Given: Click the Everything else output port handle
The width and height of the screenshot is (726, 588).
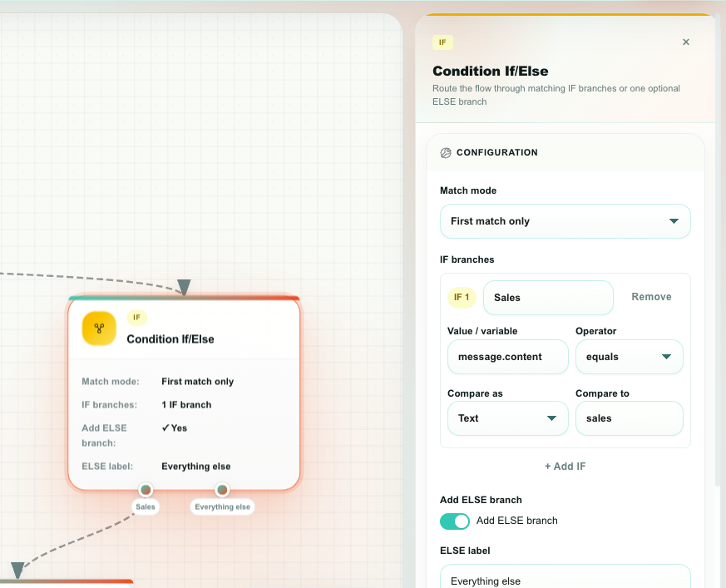Looking at the screenshot, I should [x=222, y=489].
